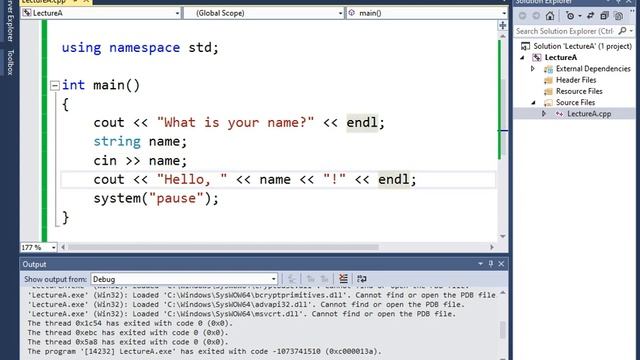
Task: Open the Server Explorer side tab
Action: (10, 20)
